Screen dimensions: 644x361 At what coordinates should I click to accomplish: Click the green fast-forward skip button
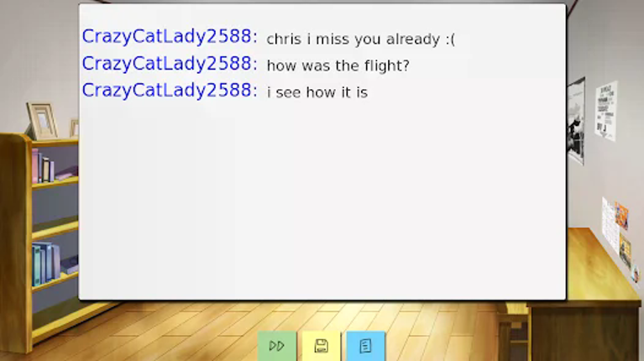point(277,345)
